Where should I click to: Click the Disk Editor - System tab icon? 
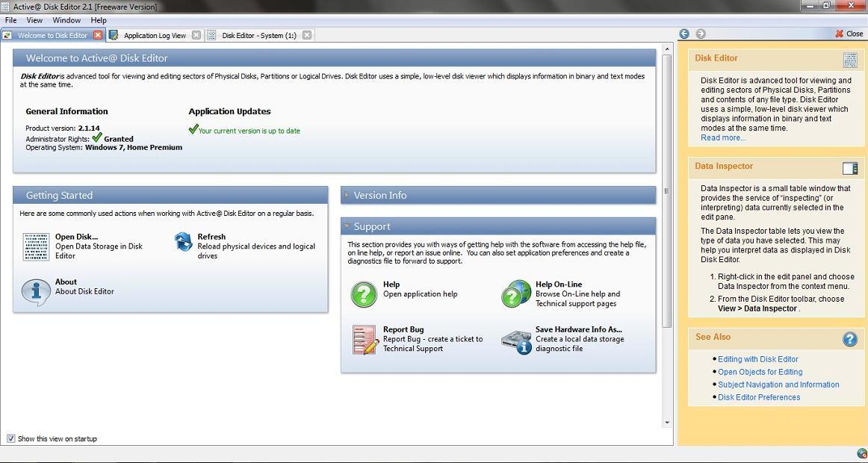click(x=211, y=35)
